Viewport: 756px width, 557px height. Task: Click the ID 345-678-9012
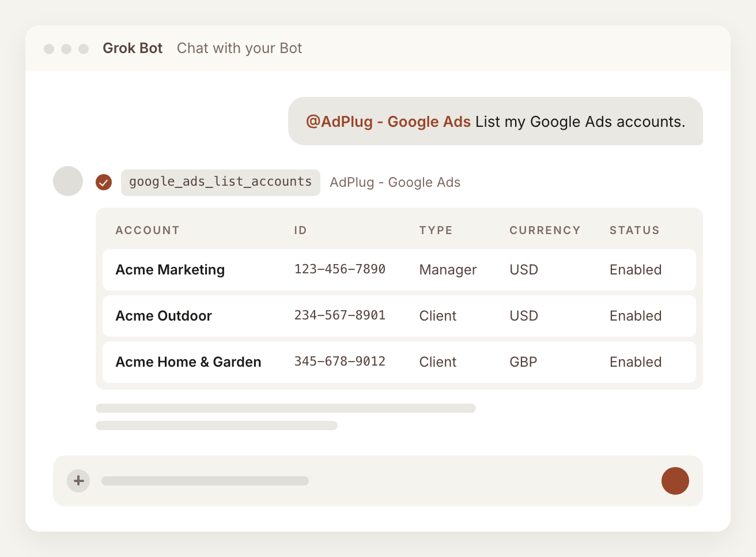(340, 362)
